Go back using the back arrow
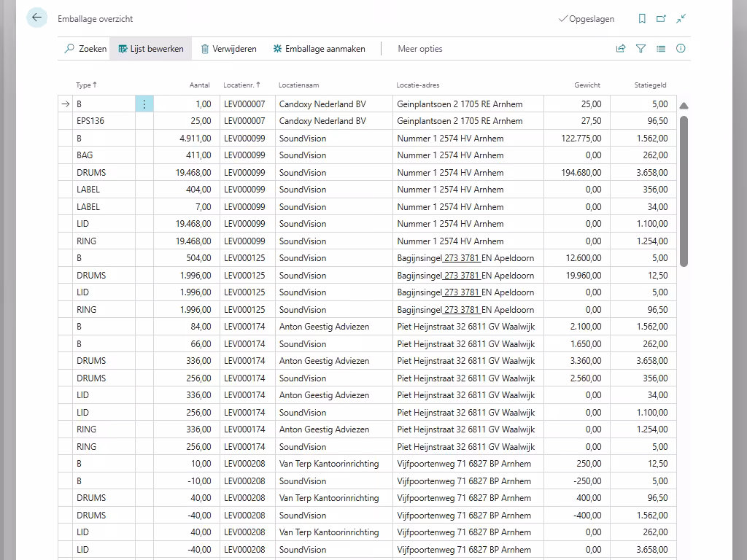Image resolution: width=747 pixels, height=560 pixels. 36,18
